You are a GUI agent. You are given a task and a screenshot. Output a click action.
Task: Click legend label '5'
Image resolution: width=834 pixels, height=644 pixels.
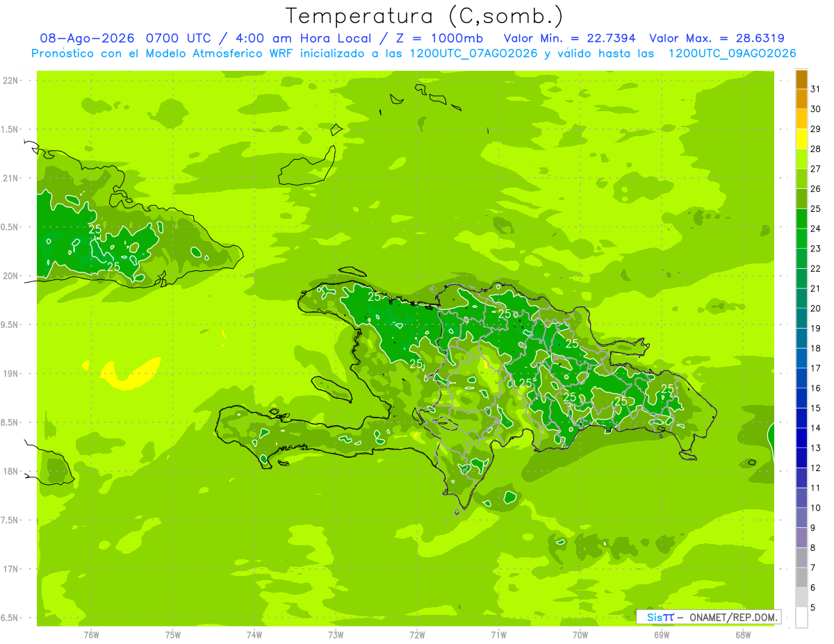click(x=813, y=608)
